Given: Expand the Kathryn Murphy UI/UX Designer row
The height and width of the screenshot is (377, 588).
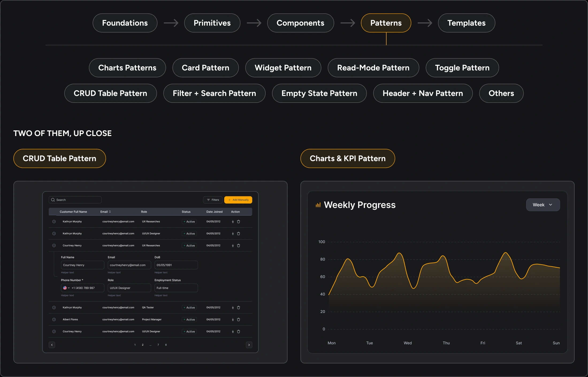Looking at the screenshot, I should [54, 234].
